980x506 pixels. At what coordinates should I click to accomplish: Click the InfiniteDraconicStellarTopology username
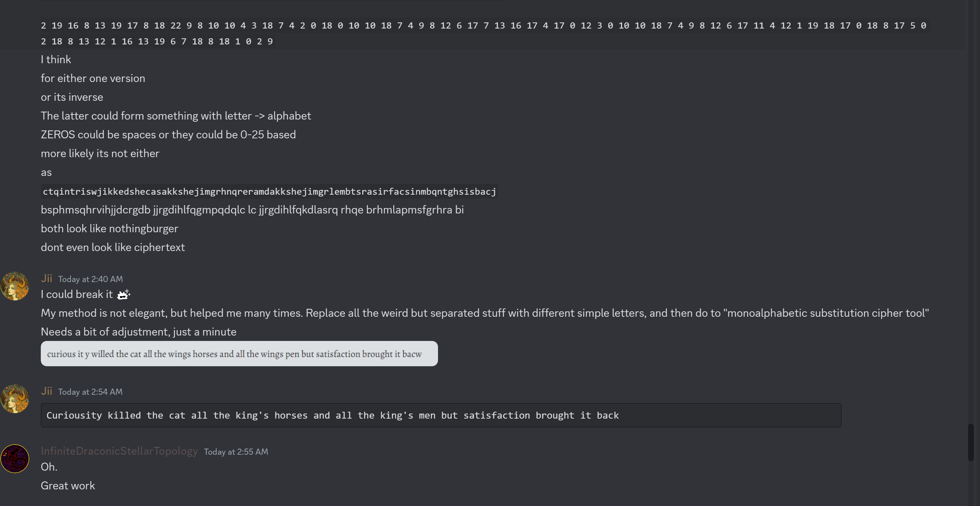click(x=119, y=451)
